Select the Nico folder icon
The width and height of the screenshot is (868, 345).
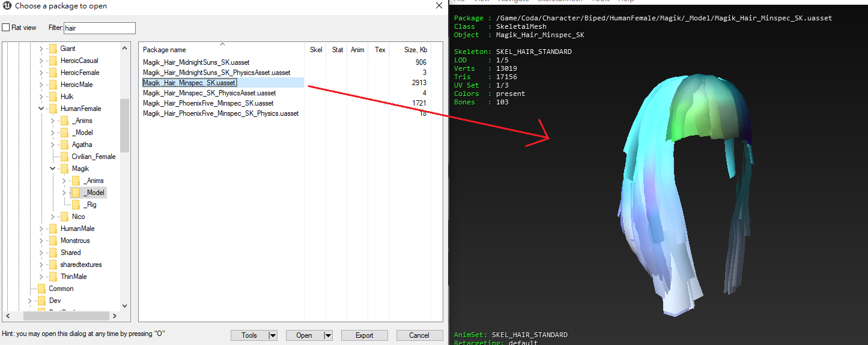[x=64, y=217]
